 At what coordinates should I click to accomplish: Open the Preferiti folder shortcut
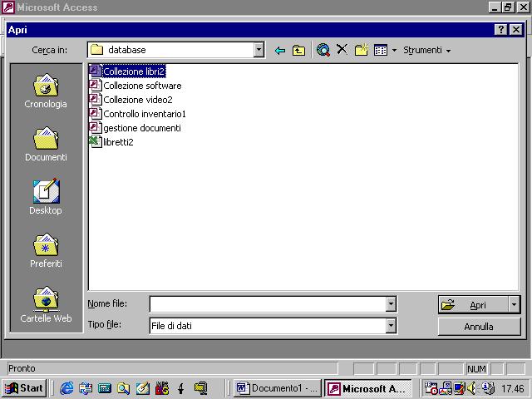pyautogui.click(x=46, y=250)
